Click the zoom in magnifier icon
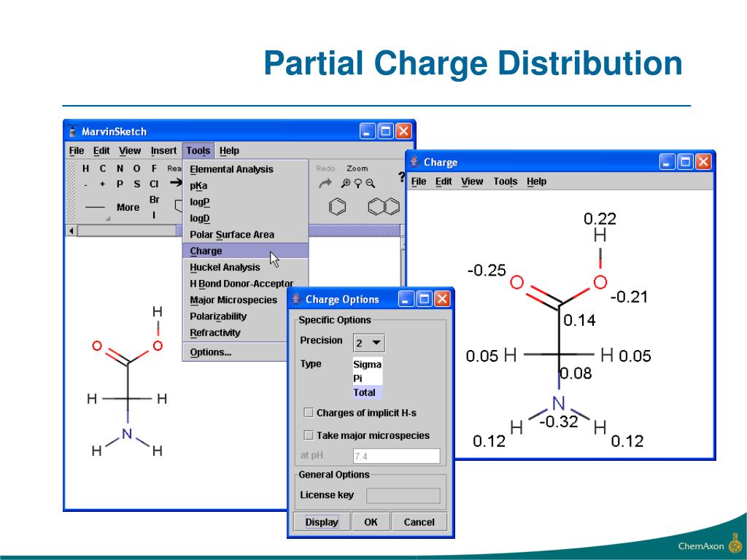This screenshot has width=747, height=560. 345,183
